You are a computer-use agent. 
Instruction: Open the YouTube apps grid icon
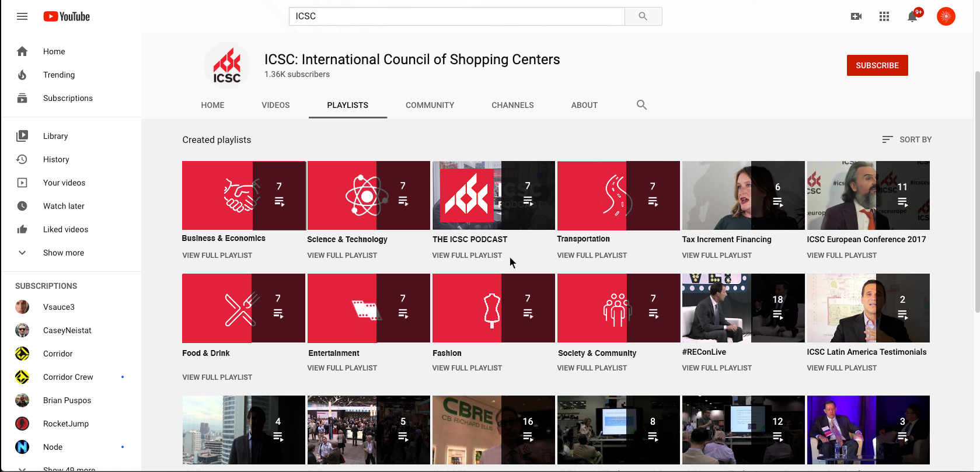pyautogui.click(x=884, y=16)
